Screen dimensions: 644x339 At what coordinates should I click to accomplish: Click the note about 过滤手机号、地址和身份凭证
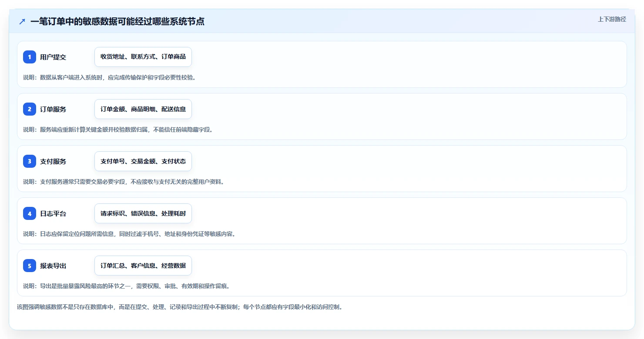pyautogui.click(x=129, y=234)
